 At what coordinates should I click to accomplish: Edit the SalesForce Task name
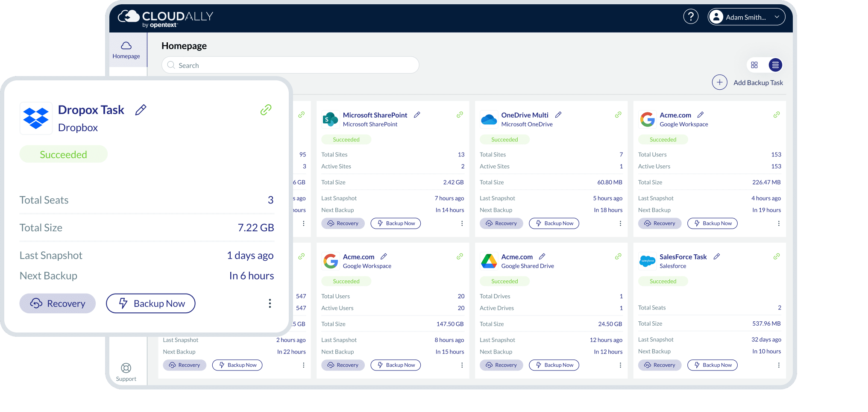(716, 256)
